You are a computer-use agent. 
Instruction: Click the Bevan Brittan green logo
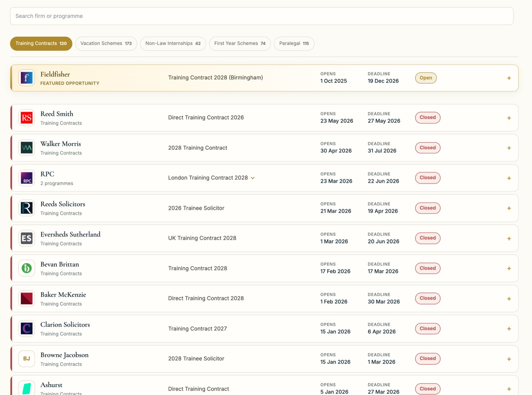click(x=27, y=268)
